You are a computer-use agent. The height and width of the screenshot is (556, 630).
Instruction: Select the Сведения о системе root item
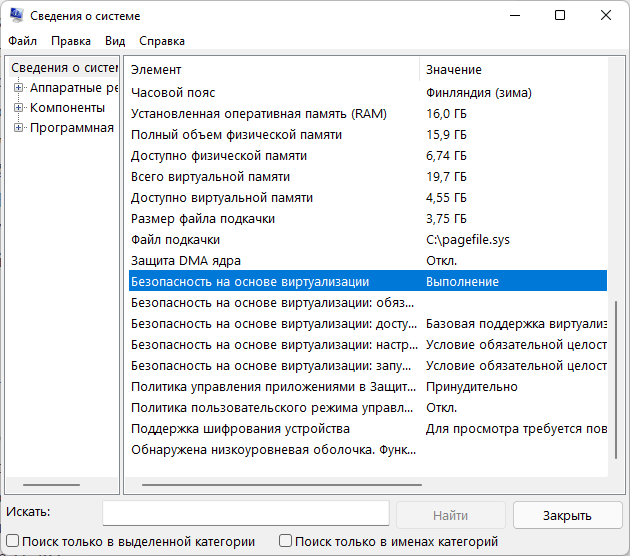tap(64, 67)
